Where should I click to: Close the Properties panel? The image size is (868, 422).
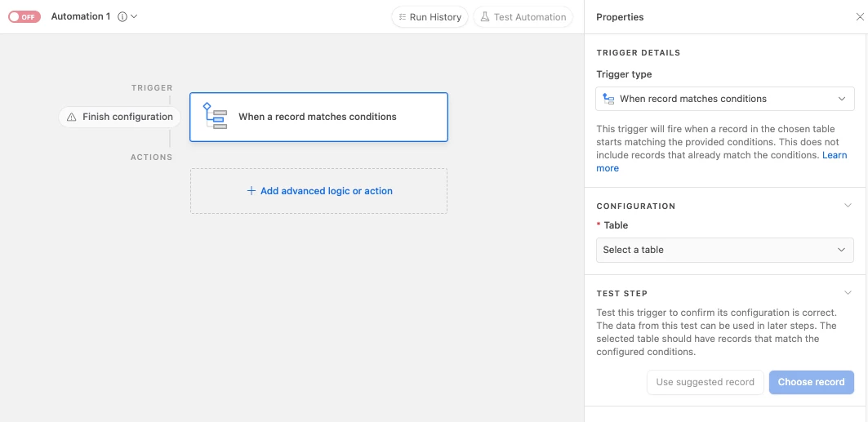point(859,17)
